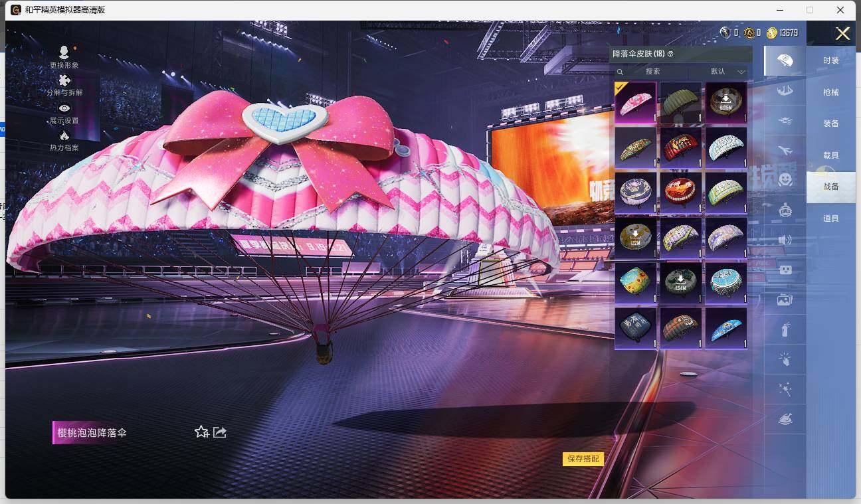Select the roast chicken dinner category icon
The height and width of the screenshot is (504, 861).
click(785, 420)
